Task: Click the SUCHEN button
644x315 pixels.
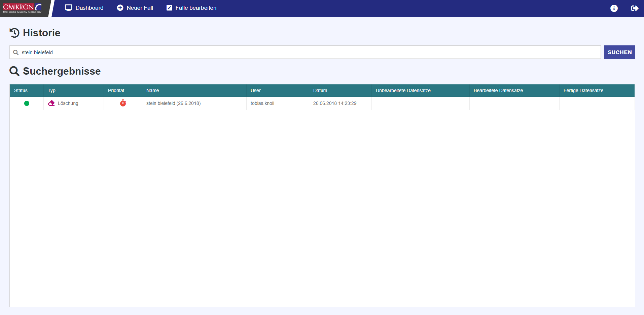Action: coord(619,52)
